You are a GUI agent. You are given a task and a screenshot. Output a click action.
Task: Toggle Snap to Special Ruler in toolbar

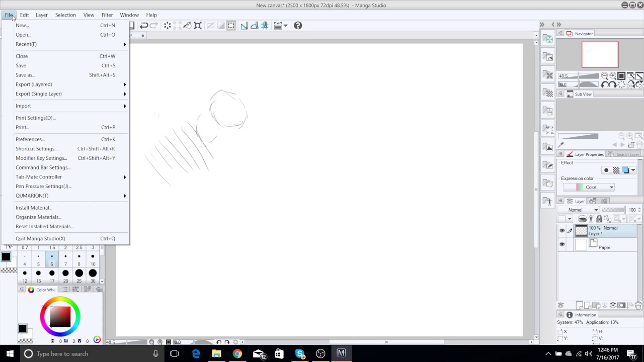(255, 26)
